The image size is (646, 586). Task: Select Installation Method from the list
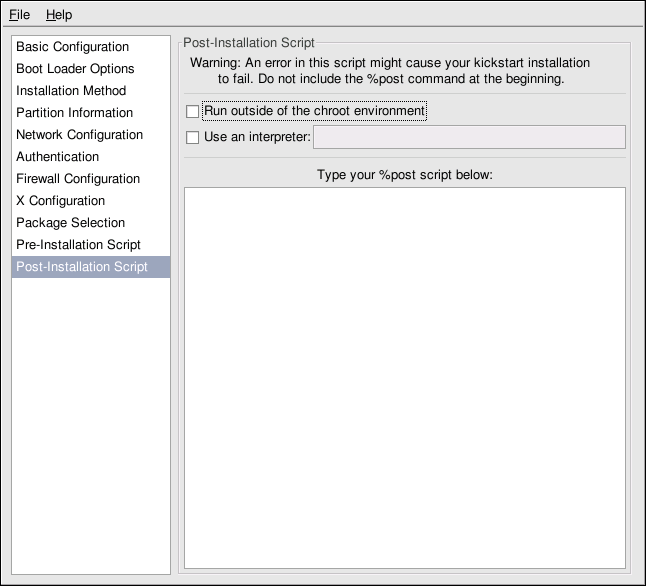[71, 91]
